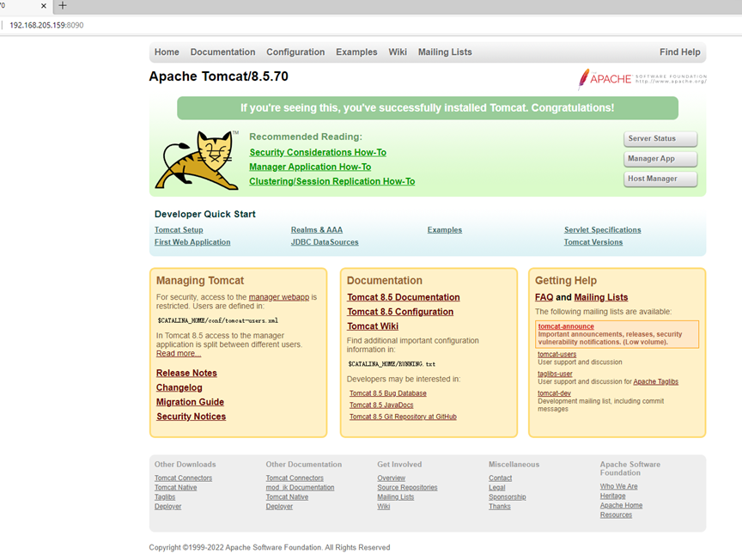Open Mailing Lists in the top navigation
Viewport: 742px width, 560px height.
click(x=445, y=52)
